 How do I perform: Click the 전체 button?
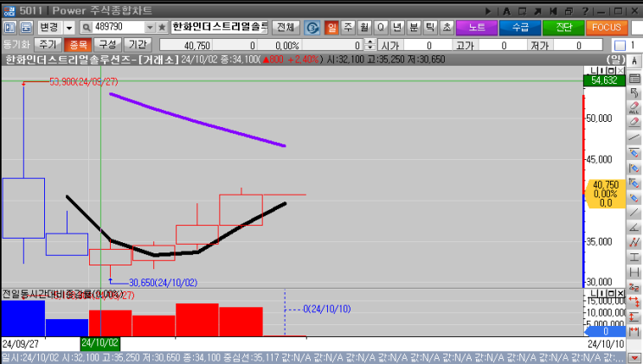click(286, 28)
